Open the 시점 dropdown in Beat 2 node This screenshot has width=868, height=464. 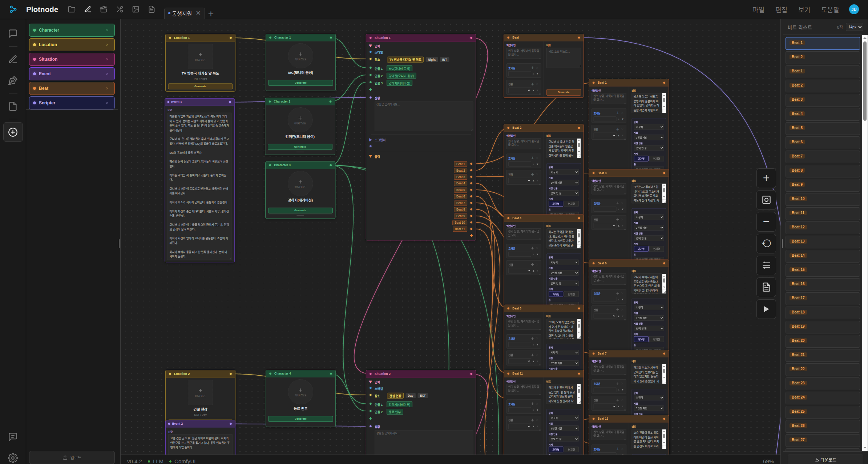564,183
